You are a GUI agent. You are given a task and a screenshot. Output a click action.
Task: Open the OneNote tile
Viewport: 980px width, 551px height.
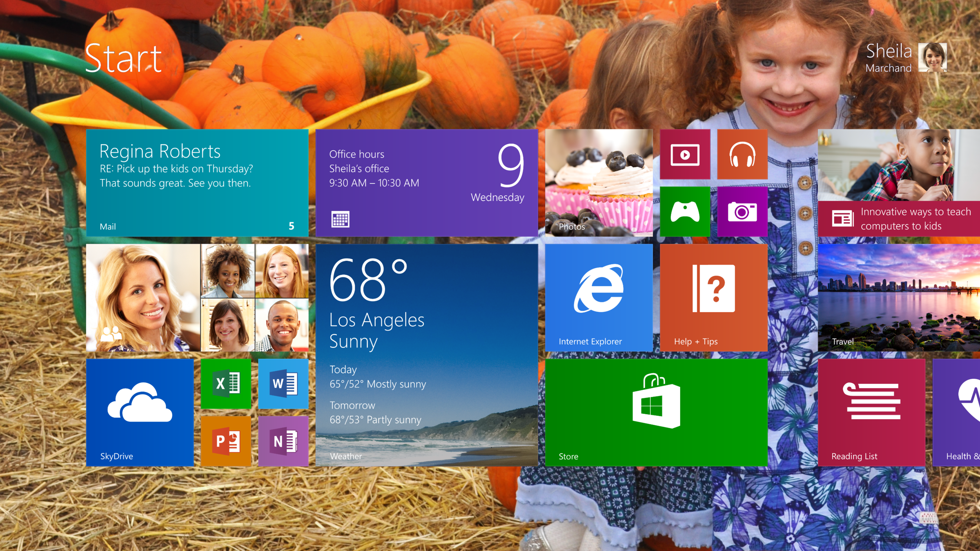tap(283, 441)
